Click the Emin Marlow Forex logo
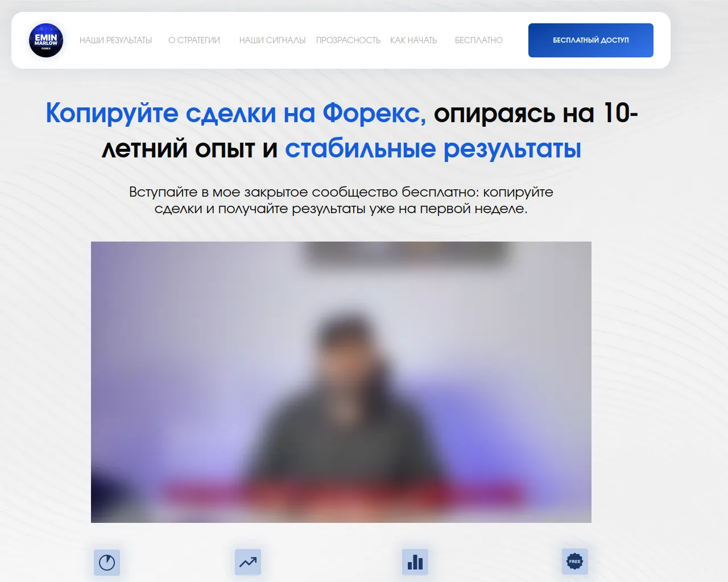Image resolution: width=728 pixels, height=582 pixels. click(46, 40)
